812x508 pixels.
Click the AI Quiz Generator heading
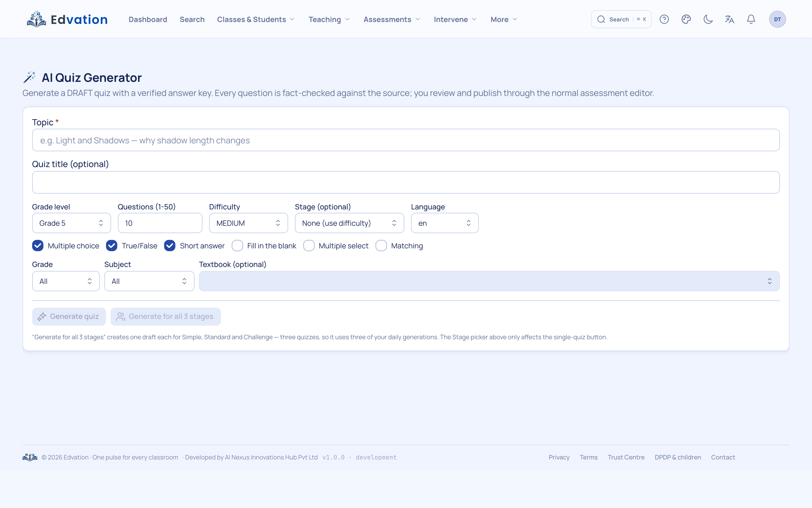click(92, 78)
